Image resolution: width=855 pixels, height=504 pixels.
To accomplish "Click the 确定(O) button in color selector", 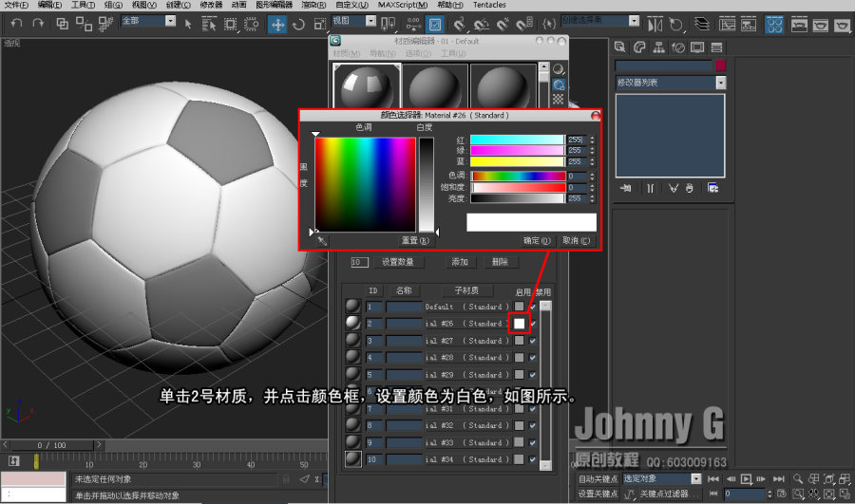I will pos(537,241).
